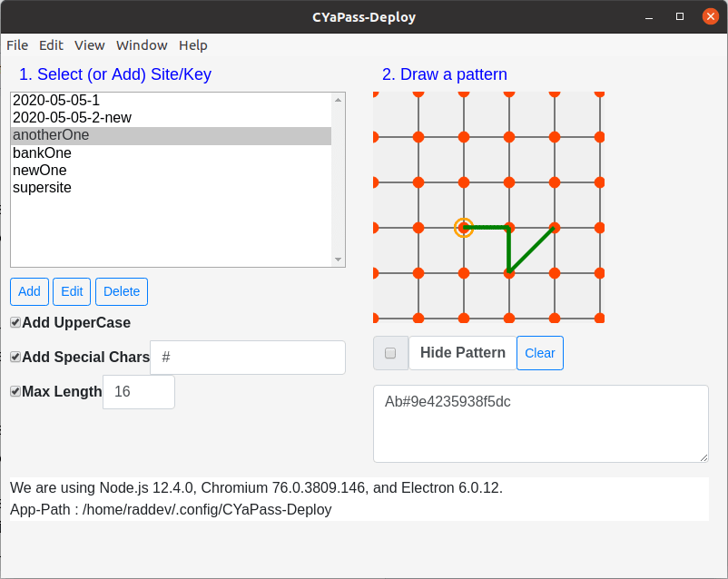This screenshot has width=728, height=579.
Task: Click the Edit site button
Action: coord(72,291)
